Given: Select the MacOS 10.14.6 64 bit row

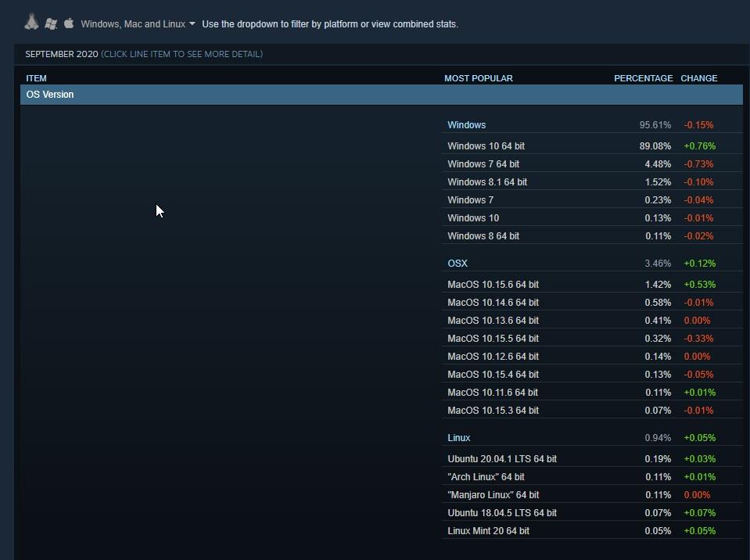Looking at the screenshot, I should pyautogui.click(x=592, y=303).
